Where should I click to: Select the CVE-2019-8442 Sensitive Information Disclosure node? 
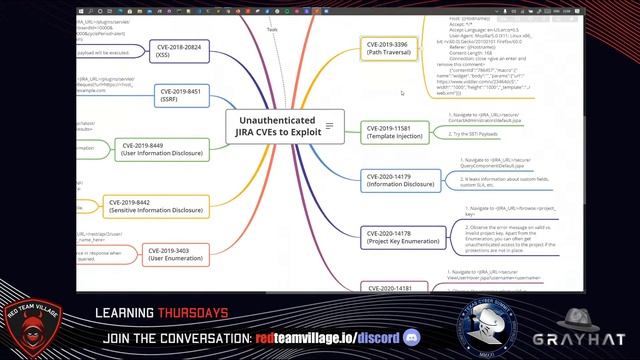(x=156, y=206)
